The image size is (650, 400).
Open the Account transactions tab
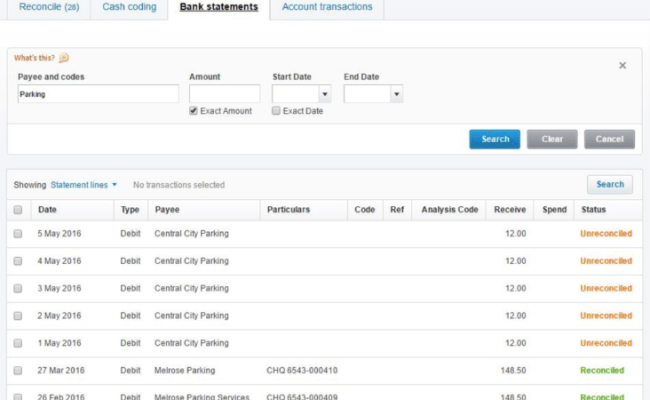327,7
